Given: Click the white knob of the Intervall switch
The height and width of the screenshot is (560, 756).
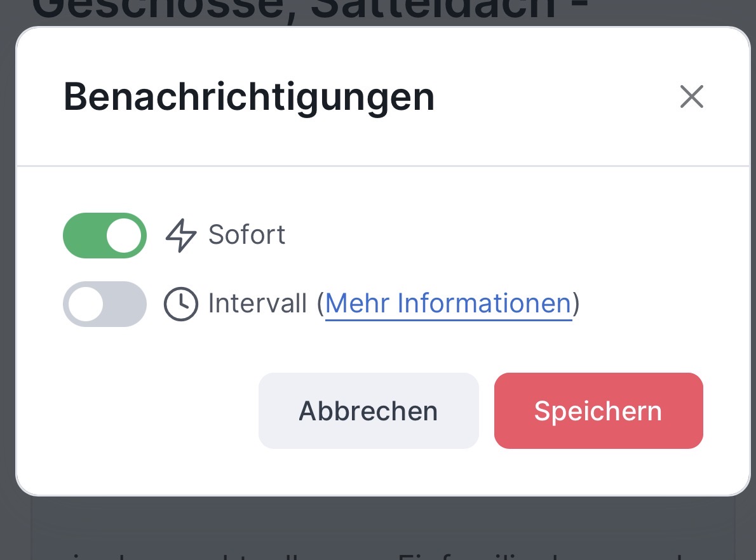Looking at the screenshot, I should pyautogui.click(x=86, y=304).
